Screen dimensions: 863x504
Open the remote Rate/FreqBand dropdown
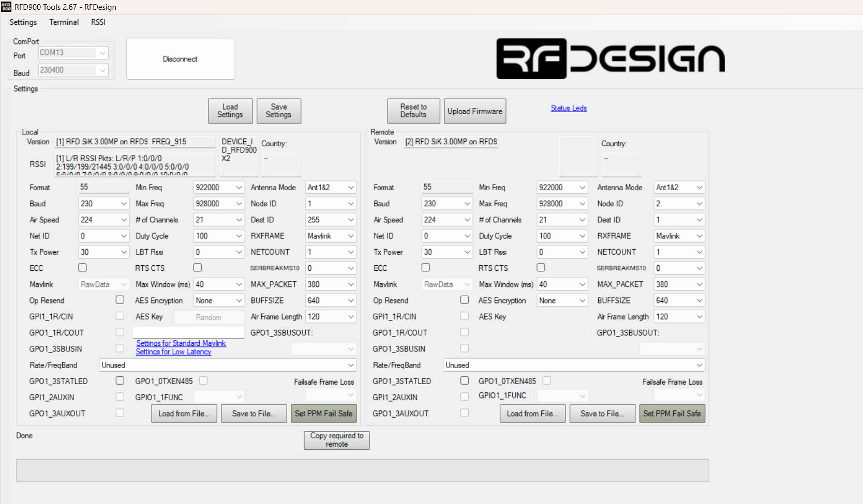point(574,365)
